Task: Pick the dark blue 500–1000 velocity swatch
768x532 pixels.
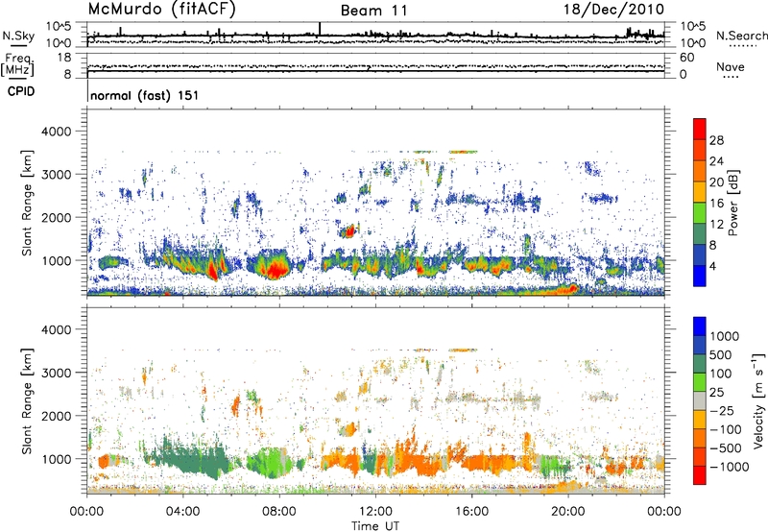Action: [x=700, y=346]
